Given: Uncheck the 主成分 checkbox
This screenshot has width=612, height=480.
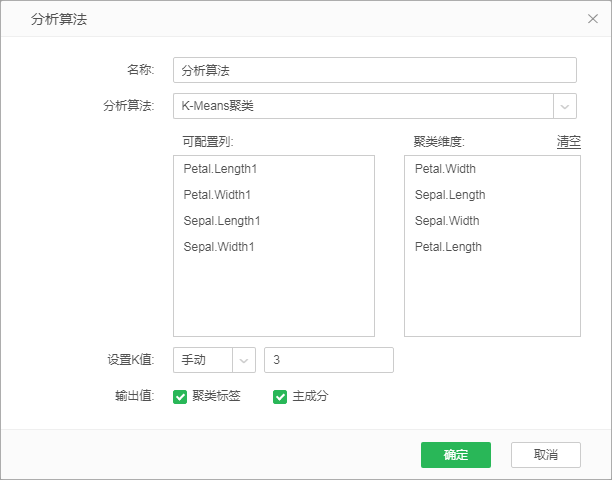Looking at the screenshot, I should tap(280, 397).
